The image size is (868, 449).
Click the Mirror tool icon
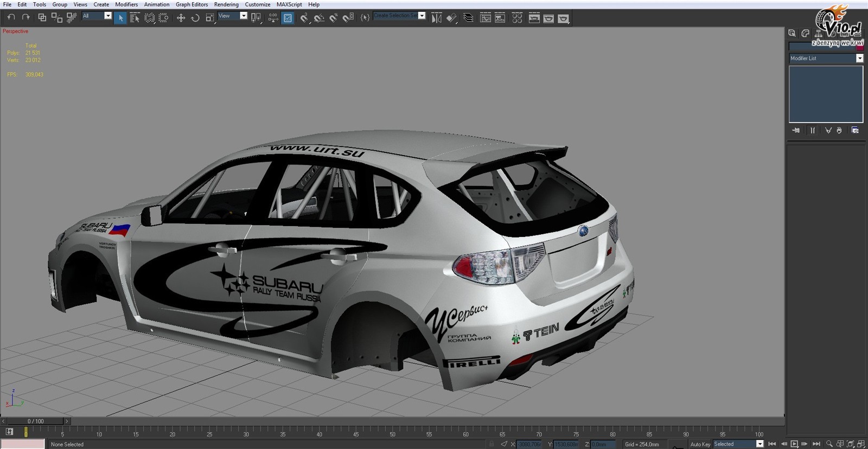coord(436,18)
